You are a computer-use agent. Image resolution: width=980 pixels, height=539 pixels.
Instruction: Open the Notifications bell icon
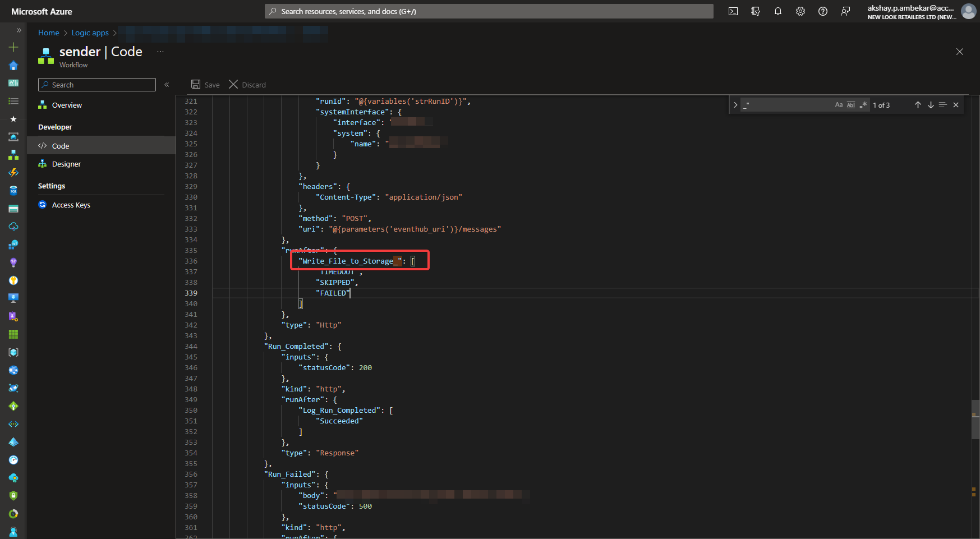(x=778, y=11)
